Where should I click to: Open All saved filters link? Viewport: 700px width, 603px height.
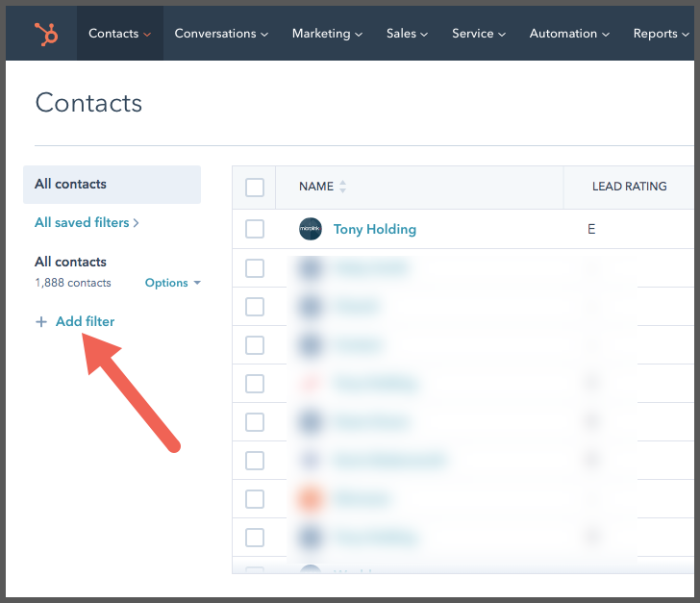pos(87,222)
